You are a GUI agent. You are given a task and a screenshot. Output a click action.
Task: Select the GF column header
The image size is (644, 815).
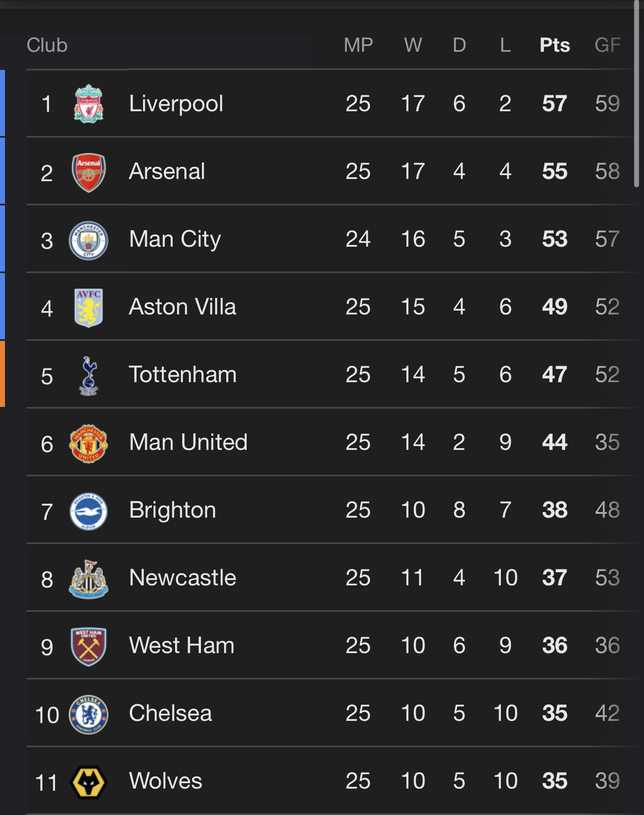point(608,45)
